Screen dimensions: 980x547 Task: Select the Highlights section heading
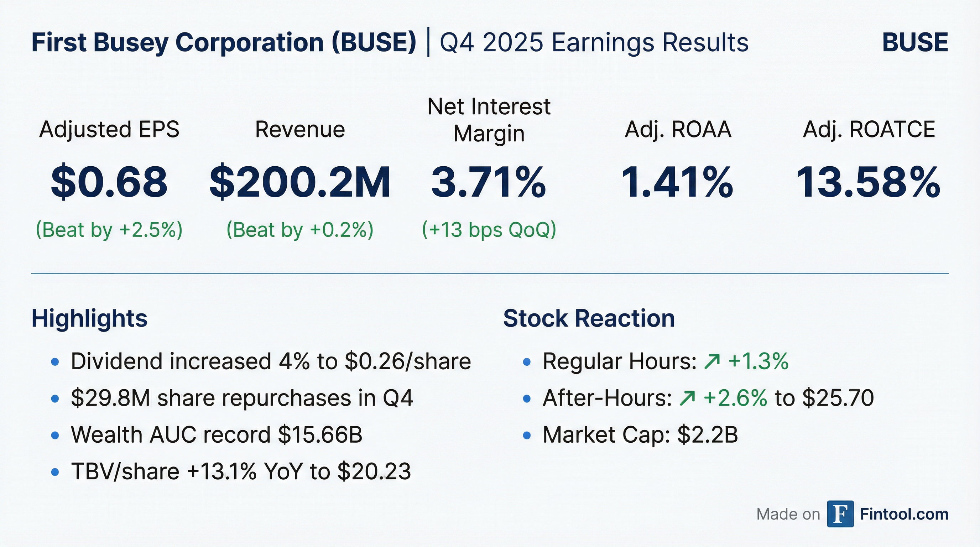89,318
